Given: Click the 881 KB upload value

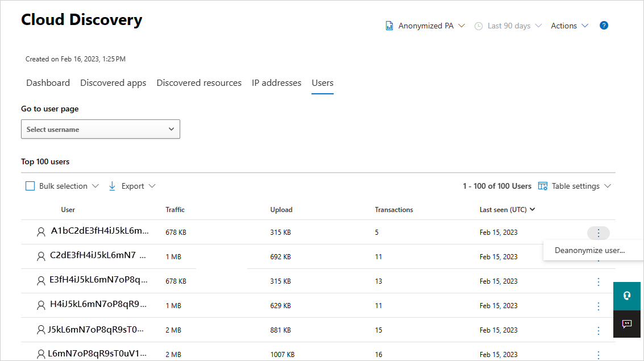Looking at the screenshot, I should 281,330.
